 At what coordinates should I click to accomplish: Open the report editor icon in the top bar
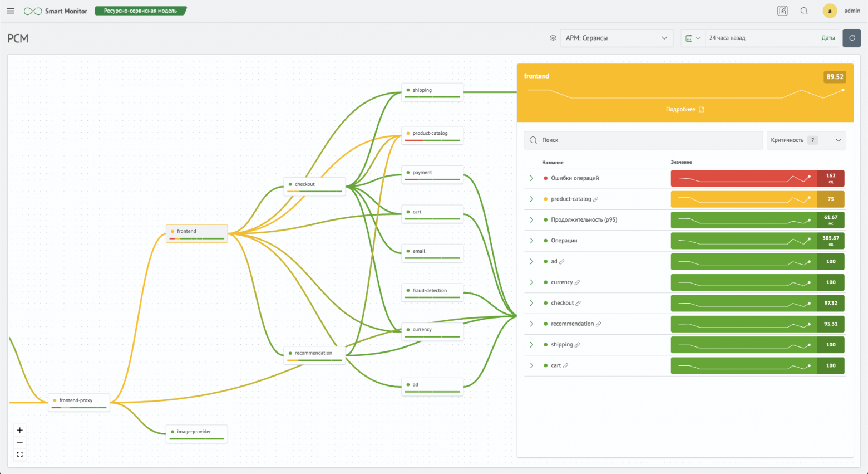(x=782, y=11)
